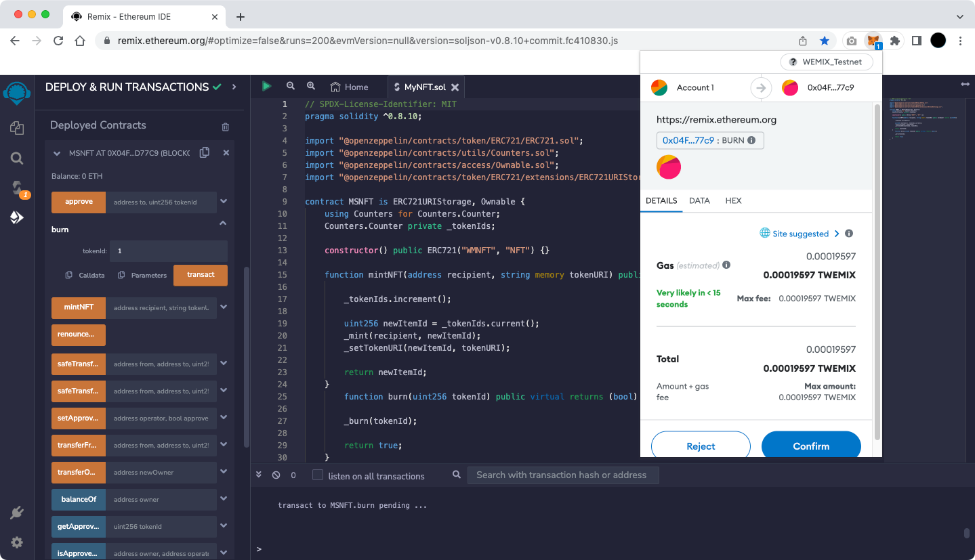
Task: Switch to the HEX tab in MetaMask
Action: (733, 201)
